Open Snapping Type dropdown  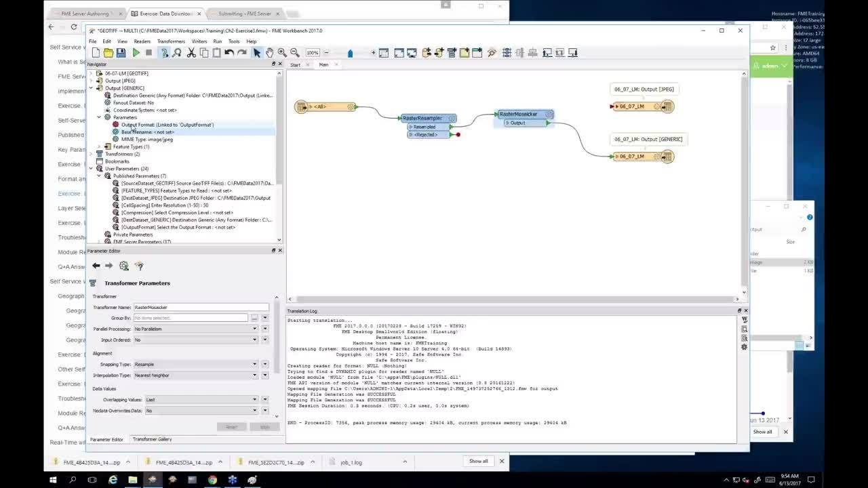[196, 364]
